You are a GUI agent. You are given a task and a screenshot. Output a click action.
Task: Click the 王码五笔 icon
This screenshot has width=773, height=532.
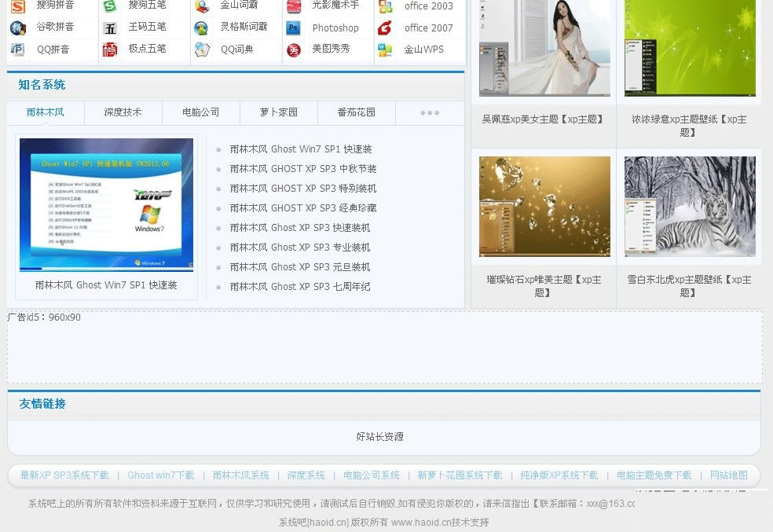pyautogui.click(x=110, y=28)
